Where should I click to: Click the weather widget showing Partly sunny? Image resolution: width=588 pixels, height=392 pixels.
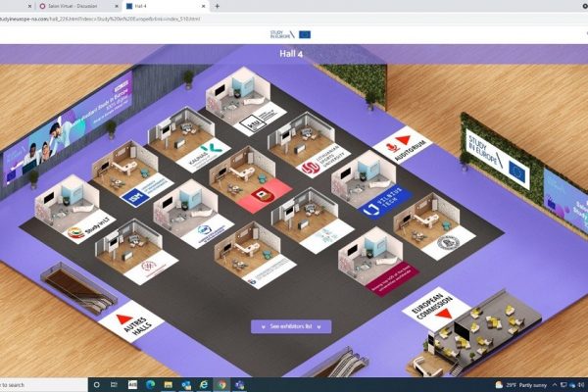pyautogui.click(x=521, y=385)
